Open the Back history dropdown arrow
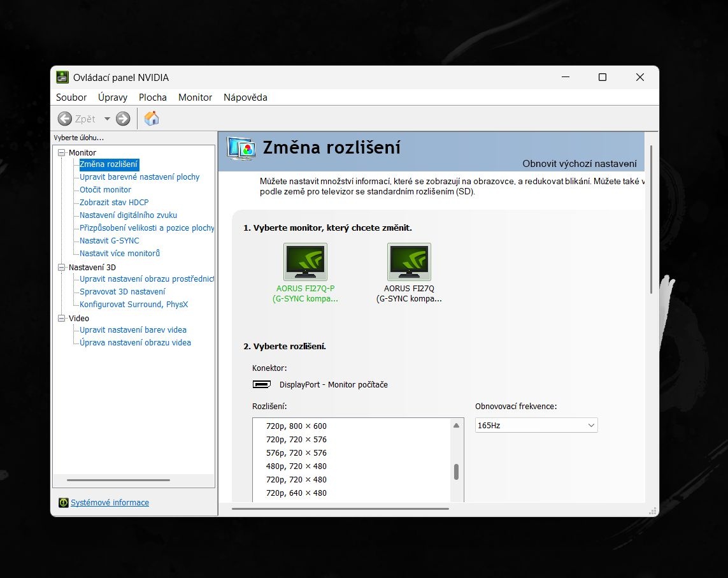The width and height of the screenshot is (728, 578). pyautogui.click(x=107, y=119)
